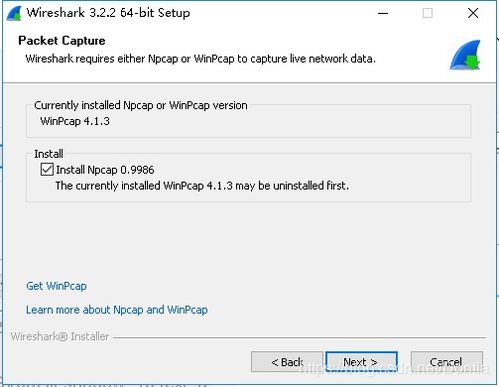499x387 pixels.
Task: Minimize the Wireshark Setup window
Action: pyautogui.click(x=383, y=13)
